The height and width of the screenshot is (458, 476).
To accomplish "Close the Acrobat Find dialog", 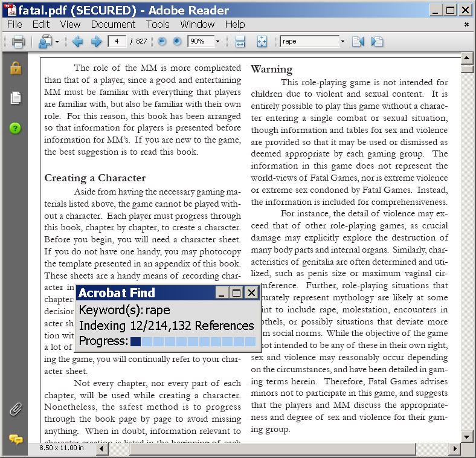I will click(x=252, y=293).
